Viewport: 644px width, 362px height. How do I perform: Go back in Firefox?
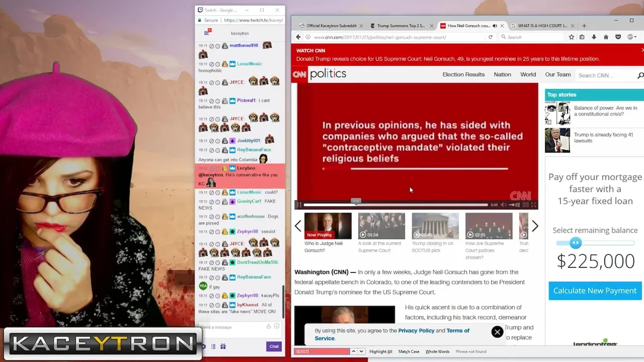pyautogui.click(x=298, y=37)
